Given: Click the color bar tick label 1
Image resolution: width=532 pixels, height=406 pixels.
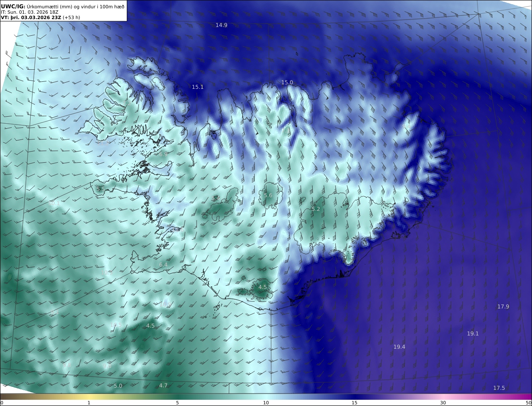Looking at the screenshot, I should [x=89, y=403].
